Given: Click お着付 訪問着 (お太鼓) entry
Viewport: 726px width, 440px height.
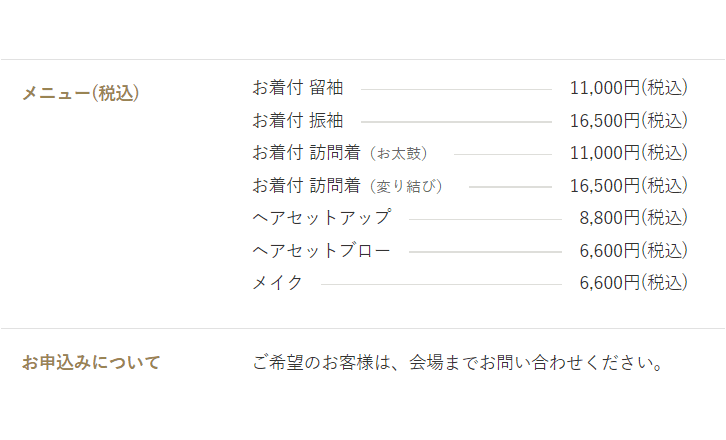Looking at the screenshot, I should point(340,153).
